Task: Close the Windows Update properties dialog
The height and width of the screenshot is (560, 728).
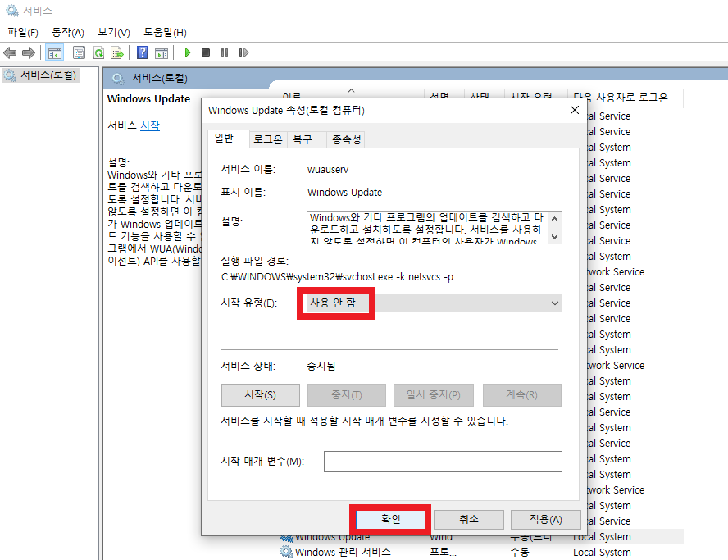Action: tap(575, 110)
